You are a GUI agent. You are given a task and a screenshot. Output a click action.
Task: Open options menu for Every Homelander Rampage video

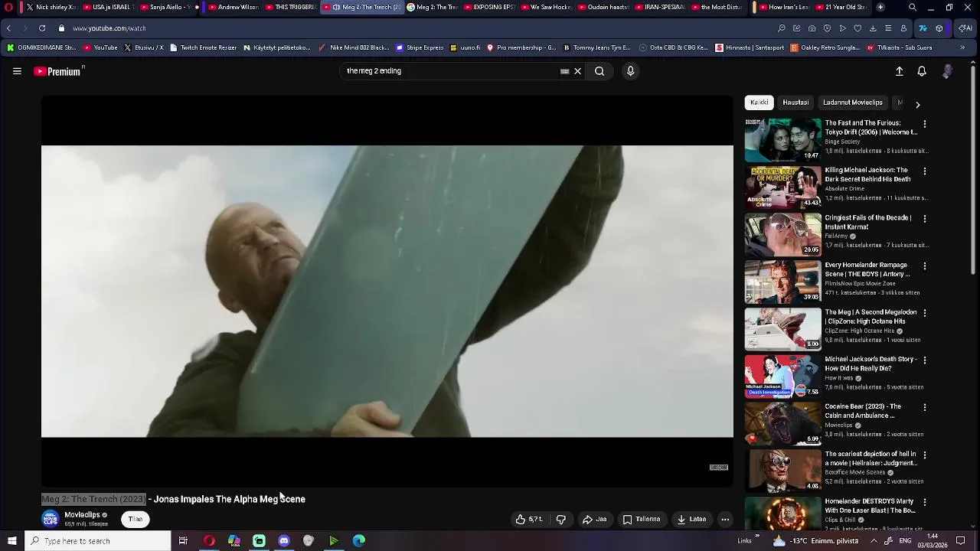tap(925, 266)
